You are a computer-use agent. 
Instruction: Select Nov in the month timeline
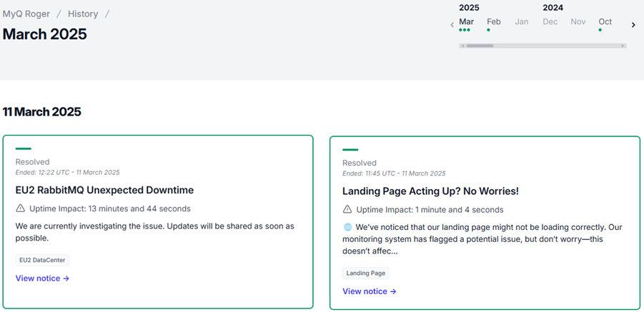(578, 22)
